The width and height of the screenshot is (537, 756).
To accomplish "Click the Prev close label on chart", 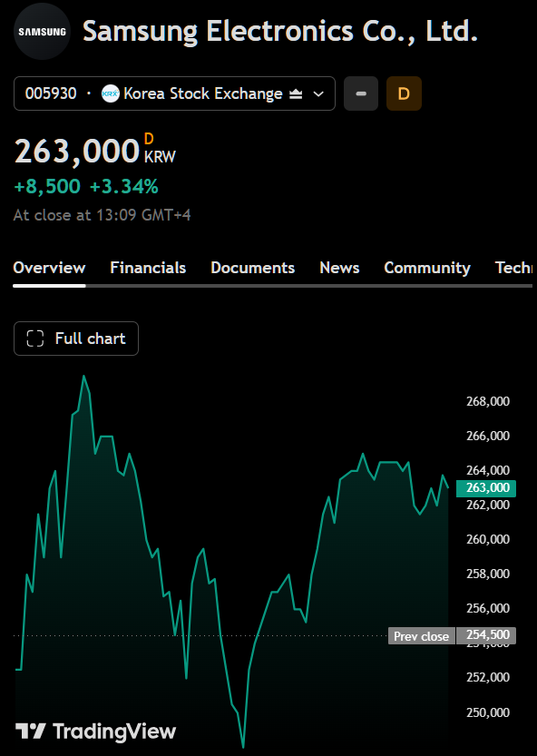I will click(421, 636).
